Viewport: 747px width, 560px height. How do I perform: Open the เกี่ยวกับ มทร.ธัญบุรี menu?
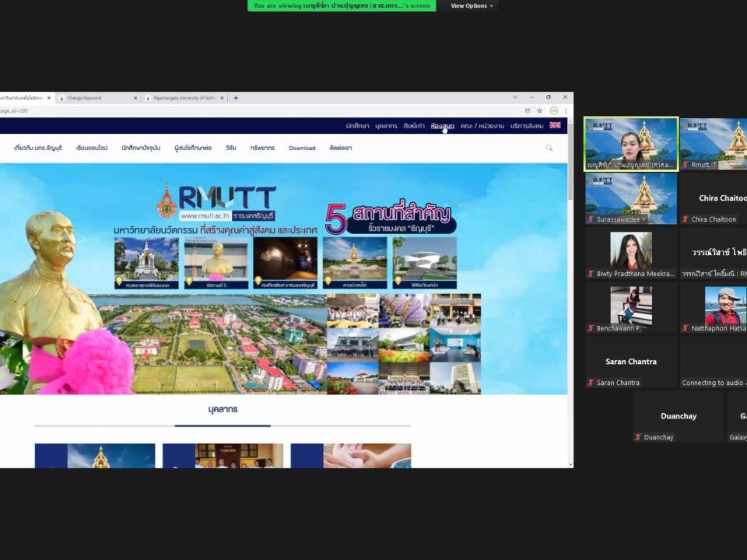(x=38, y=148)
